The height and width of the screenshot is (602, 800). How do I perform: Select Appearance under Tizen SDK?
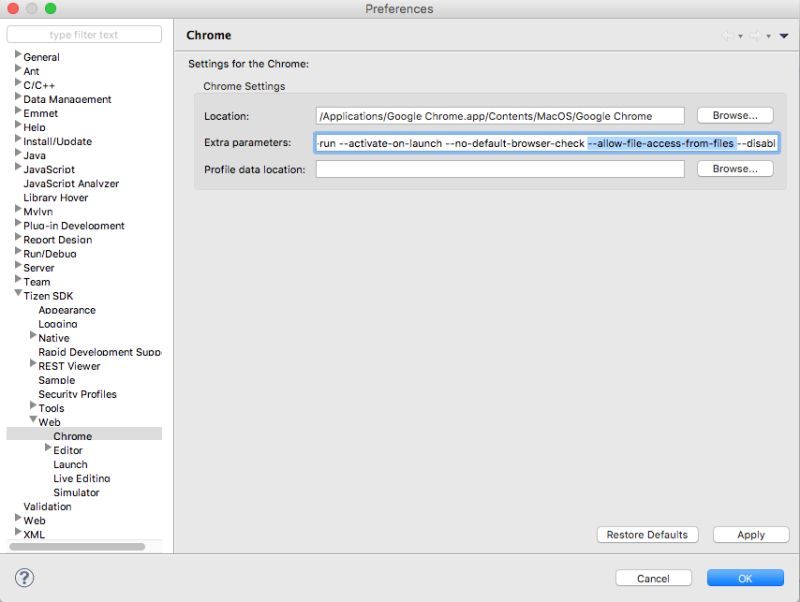[x=67, y=310]
